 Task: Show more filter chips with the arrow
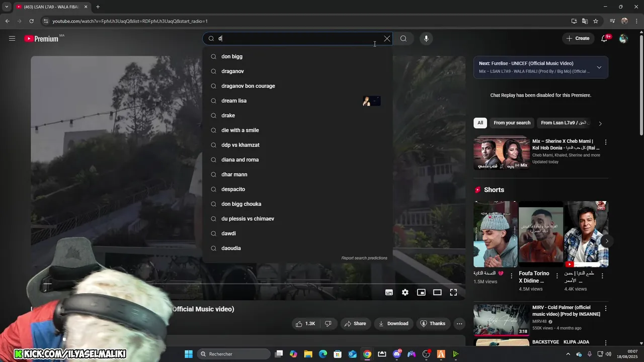600,123
